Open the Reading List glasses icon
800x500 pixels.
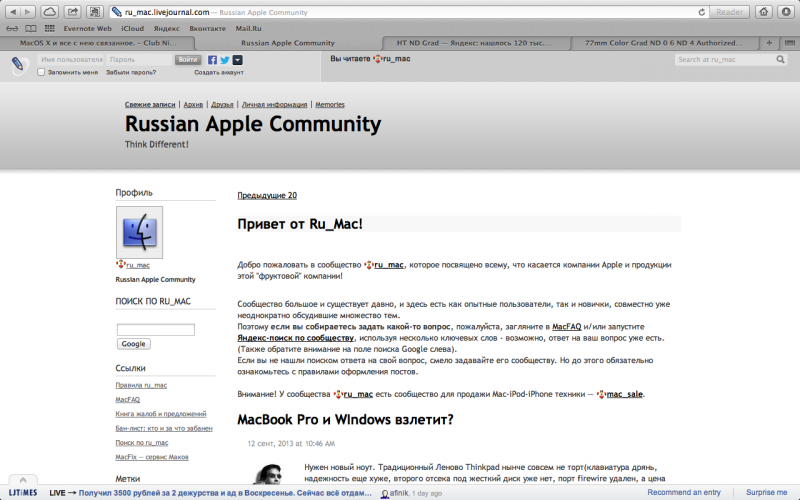(x=12, y=29)
